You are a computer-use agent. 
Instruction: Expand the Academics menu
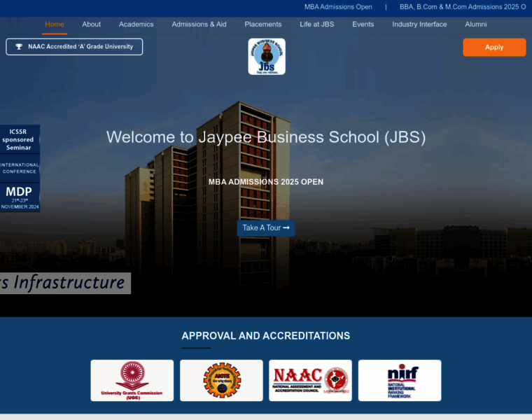coord(136,24)
